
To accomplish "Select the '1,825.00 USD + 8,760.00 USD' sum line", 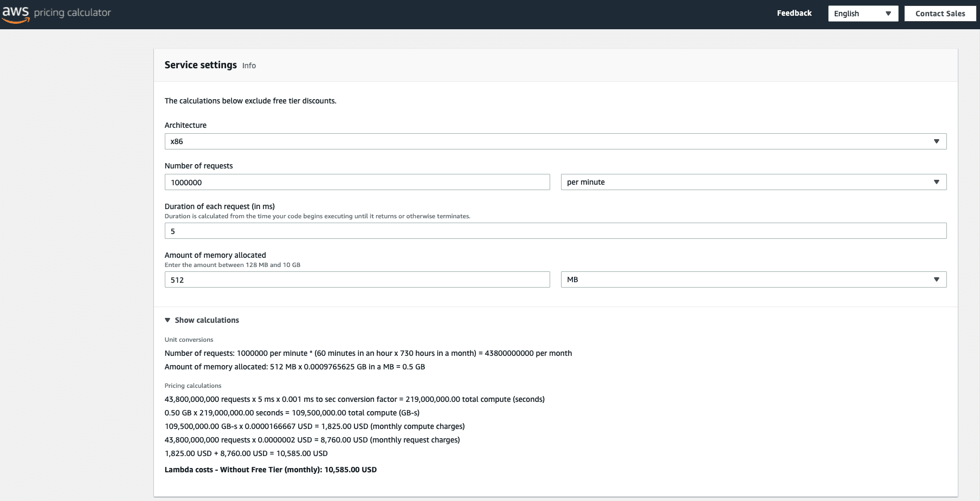I will (x=246, y=453).
